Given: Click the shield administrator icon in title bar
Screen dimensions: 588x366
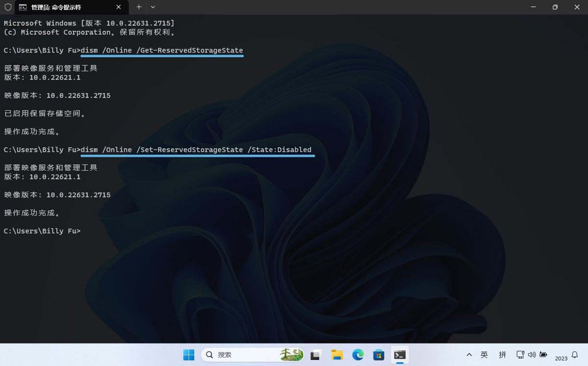Looking at the screenshot, I should pos(7,7).
